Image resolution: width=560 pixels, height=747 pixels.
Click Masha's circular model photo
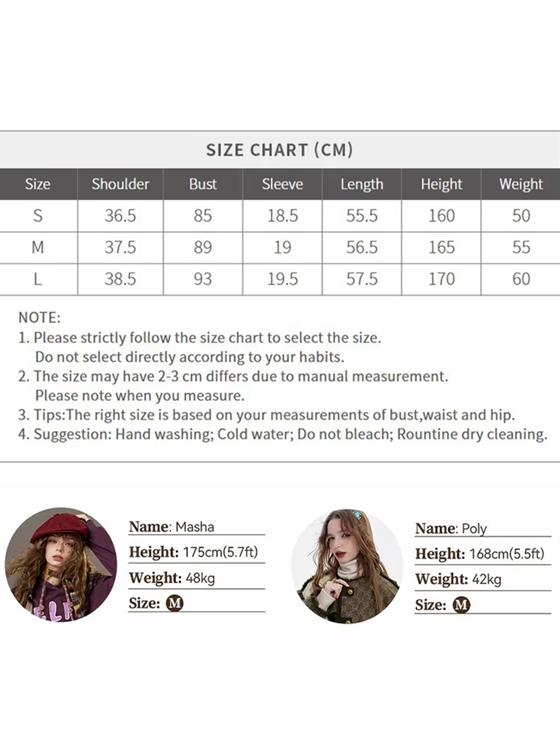(61, 565)
